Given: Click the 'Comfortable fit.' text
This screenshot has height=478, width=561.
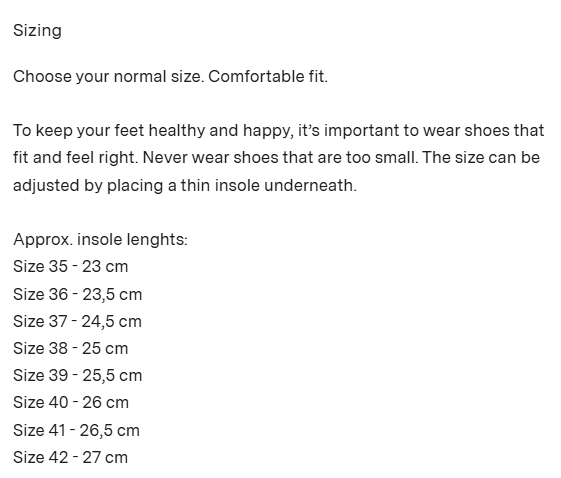Looking at the screenshot, I should (268, 77).
